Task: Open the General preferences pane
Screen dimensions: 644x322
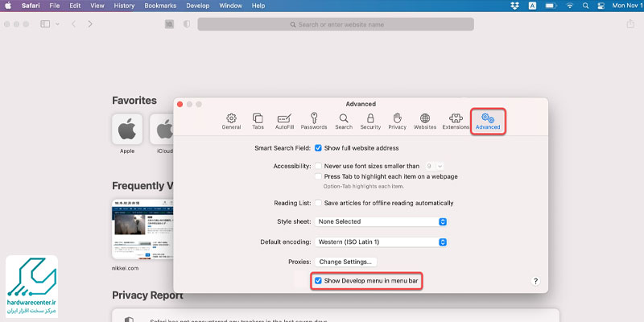Action: coord(231,122)
